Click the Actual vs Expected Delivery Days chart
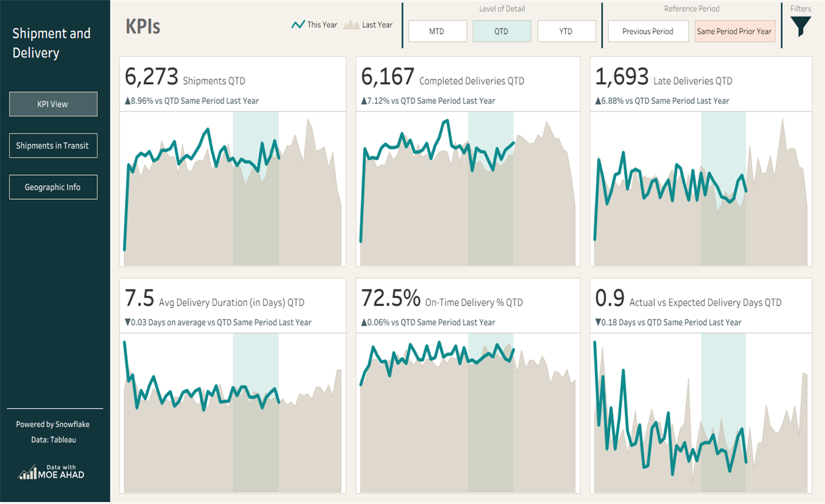 click(701, 413)
